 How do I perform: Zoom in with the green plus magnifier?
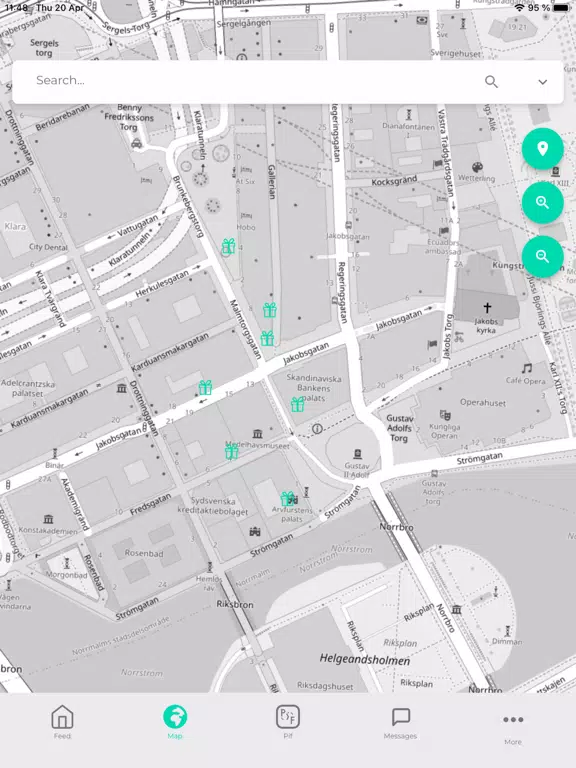point(542,202)
